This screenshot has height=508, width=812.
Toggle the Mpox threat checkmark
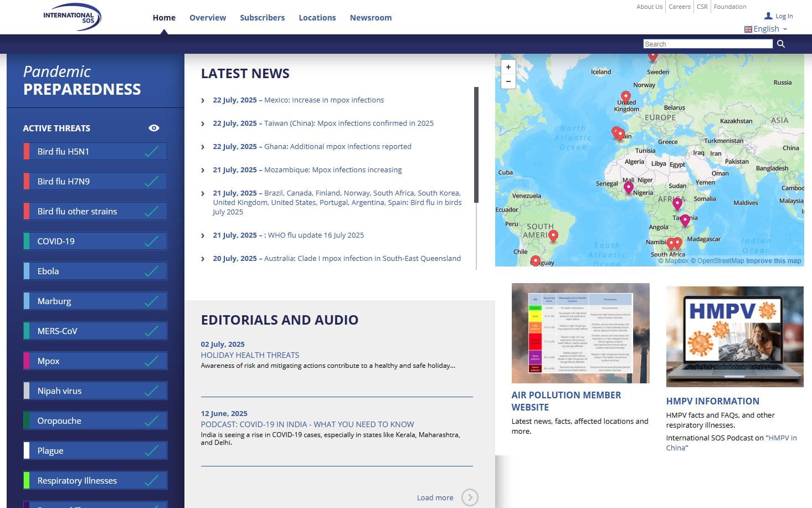(151, 361)
